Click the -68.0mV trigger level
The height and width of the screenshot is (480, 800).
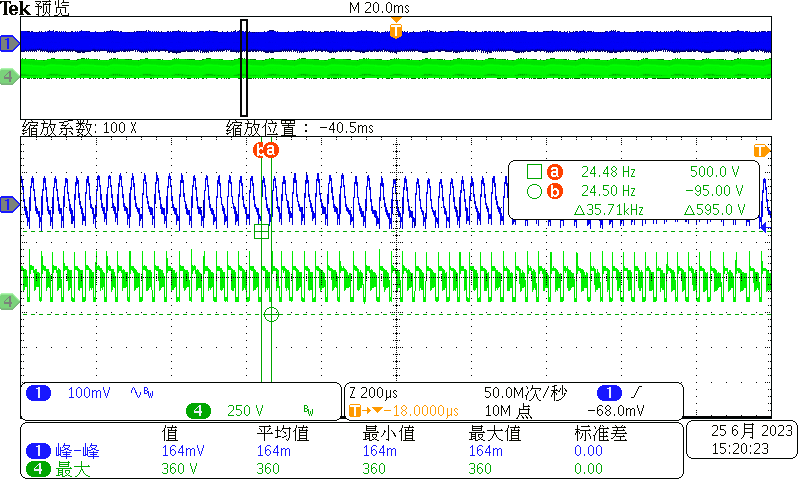click(616, 411)
